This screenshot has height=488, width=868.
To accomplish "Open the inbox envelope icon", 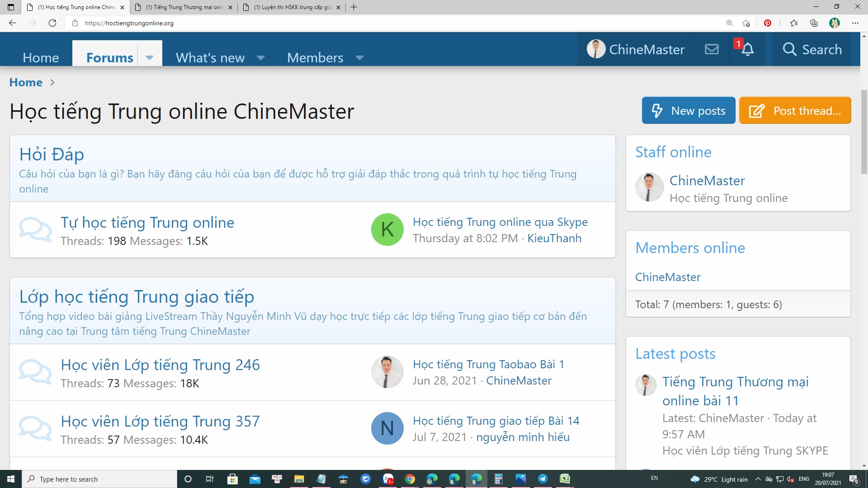I will point(712,49).
